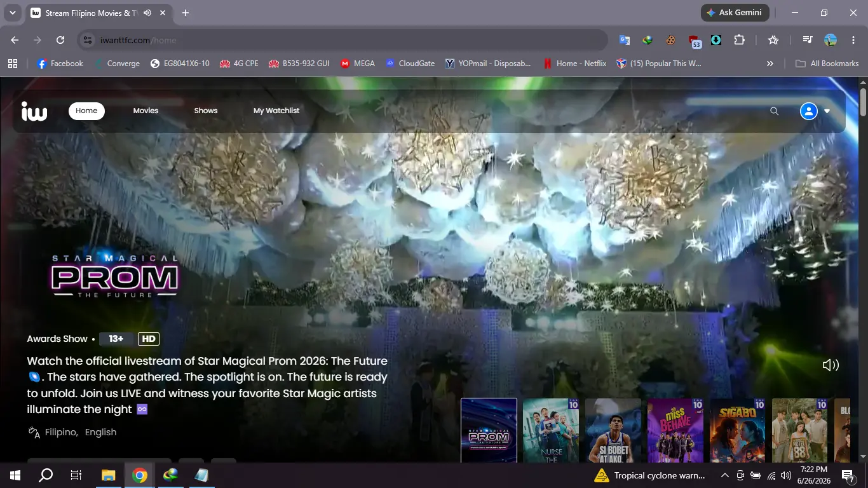Select the Nurse The... poster thumbnail
Image resolution: width=868 pixels, height=488 pixels.
pyautogui.click(x=551, y=430)
